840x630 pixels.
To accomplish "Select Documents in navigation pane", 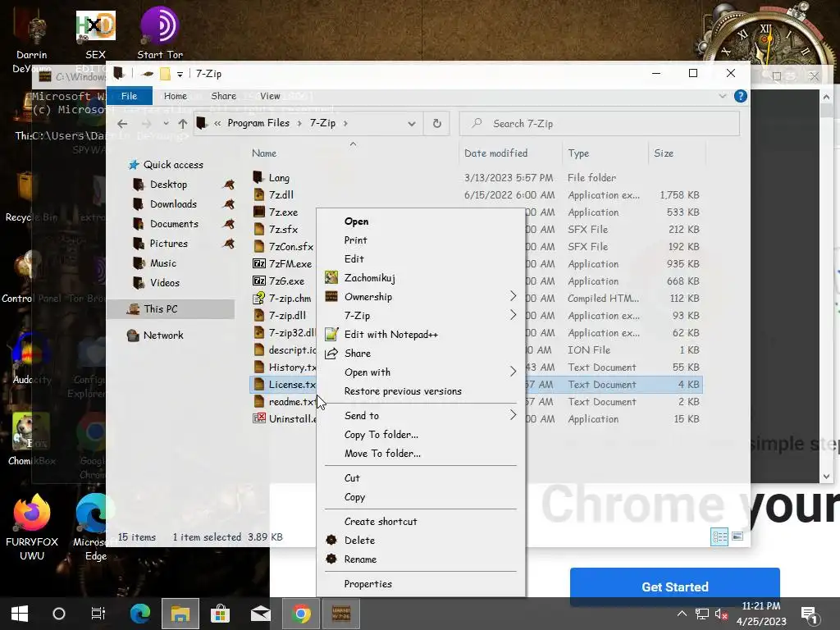I will click(x=174, y=224).
